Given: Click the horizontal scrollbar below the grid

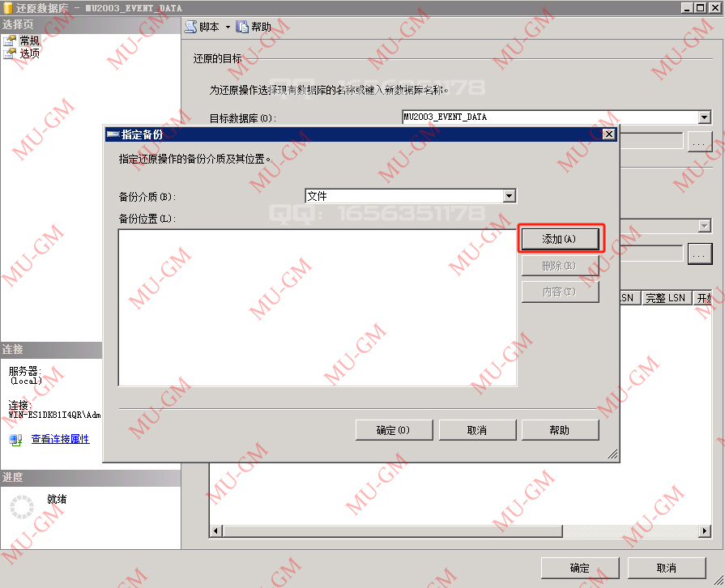Looking at the screenshot, I should [389, 530].
